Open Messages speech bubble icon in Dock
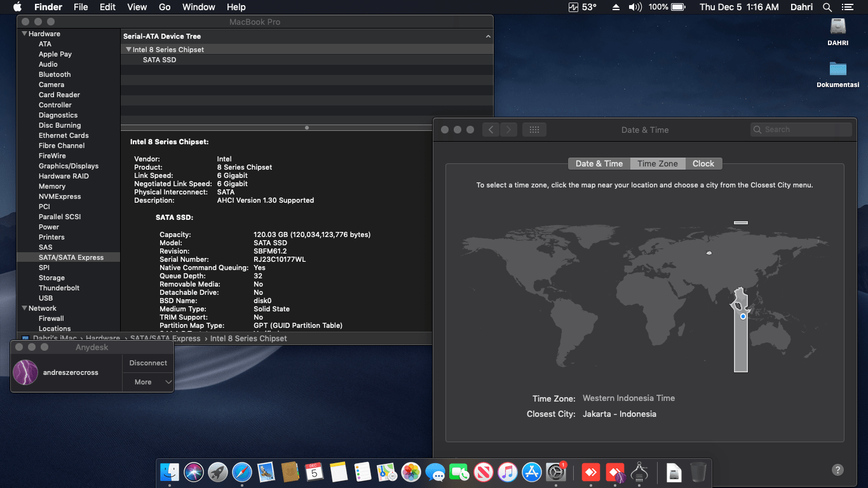Screen dimensions: 868x488 pos(435,472)
